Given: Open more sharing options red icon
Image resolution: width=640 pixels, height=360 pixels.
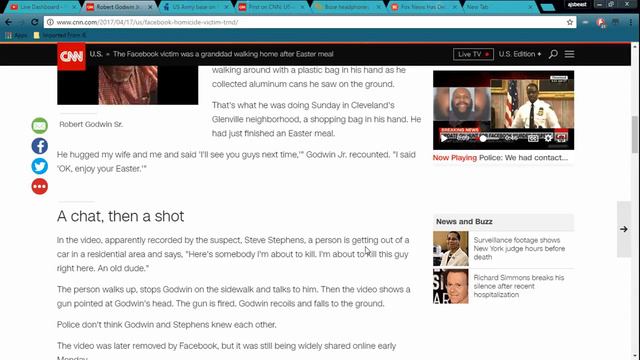Looking at the screenshot, I should [x=40, y=187].
